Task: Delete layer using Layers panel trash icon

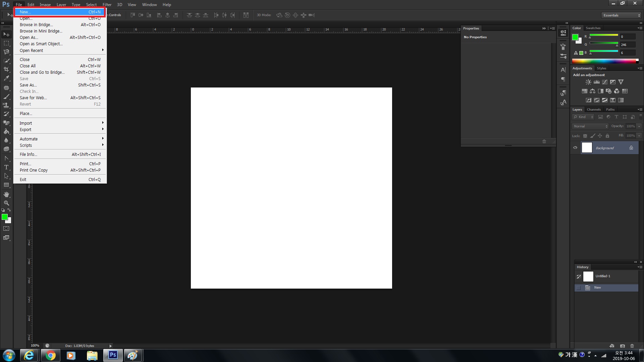Action: 632,346
